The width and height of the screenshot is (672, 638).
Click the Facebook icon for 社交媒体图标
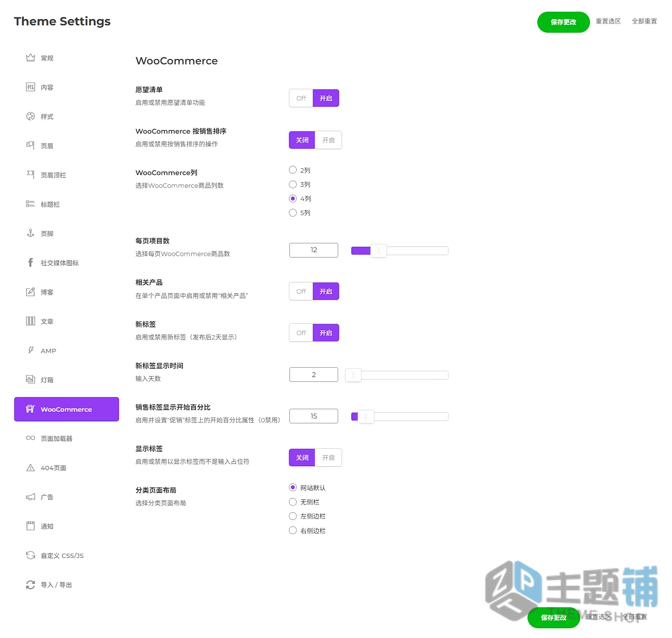(30, 262)
